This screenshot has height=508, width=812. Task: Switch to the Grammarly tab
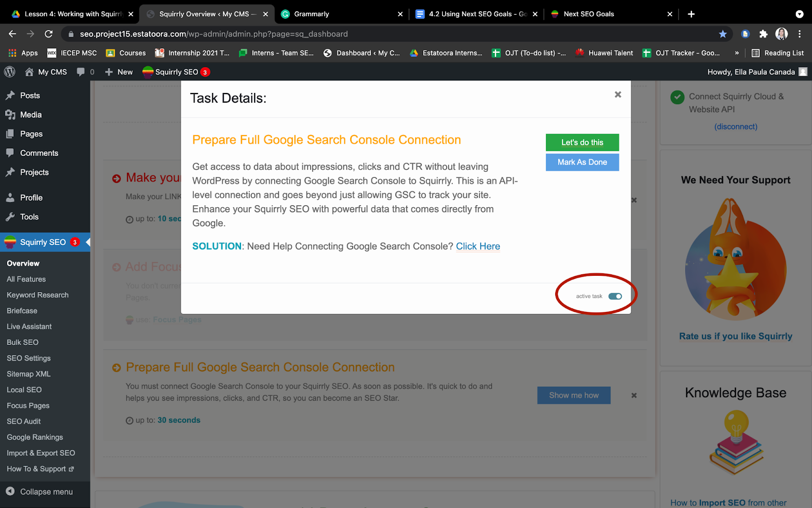coord(342,14)
